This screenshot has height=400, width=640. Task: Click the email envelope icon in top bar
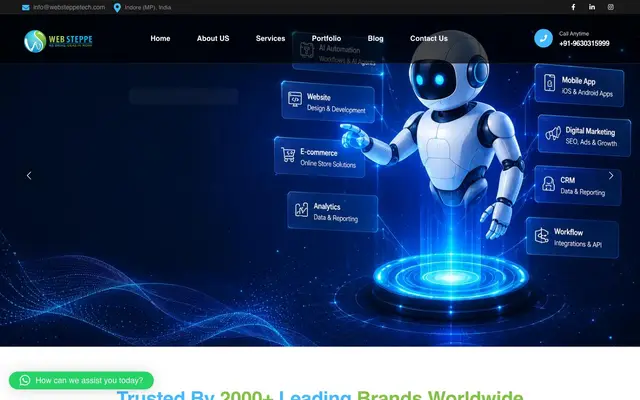26,7
